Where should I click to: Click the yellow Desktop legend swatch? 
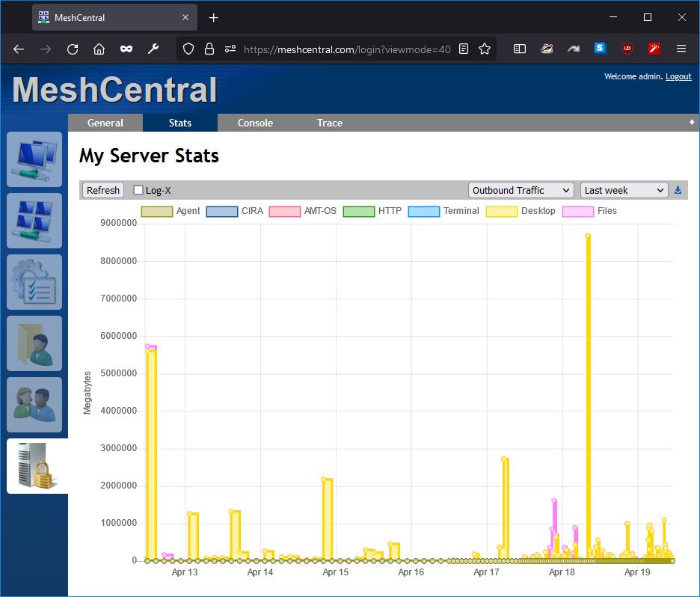coord(501,211)
